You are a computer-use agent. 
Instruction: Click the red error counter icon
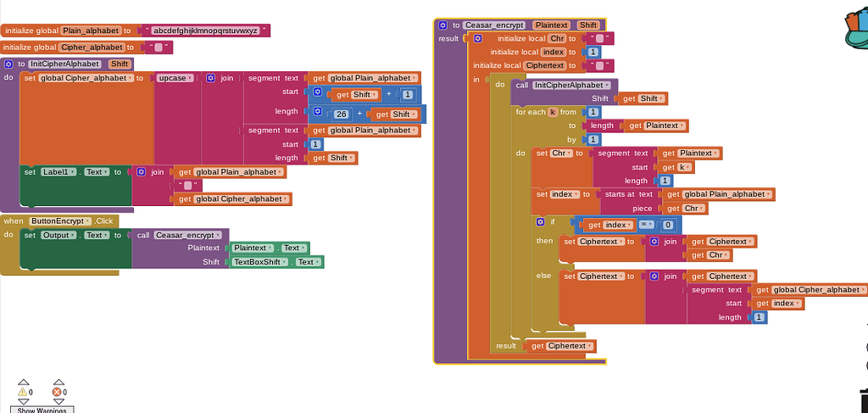coord(57,392)
